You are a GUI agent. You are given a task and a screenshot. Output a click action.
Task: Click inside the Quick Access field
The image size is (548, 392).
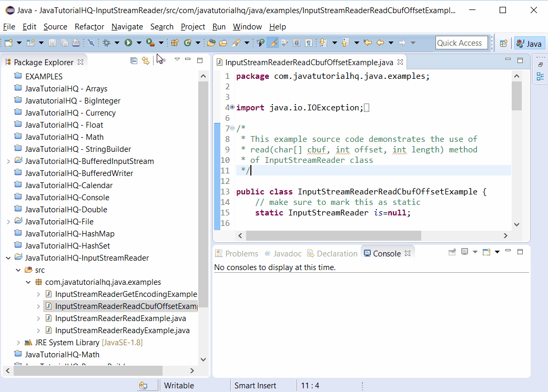pos(461,43)
